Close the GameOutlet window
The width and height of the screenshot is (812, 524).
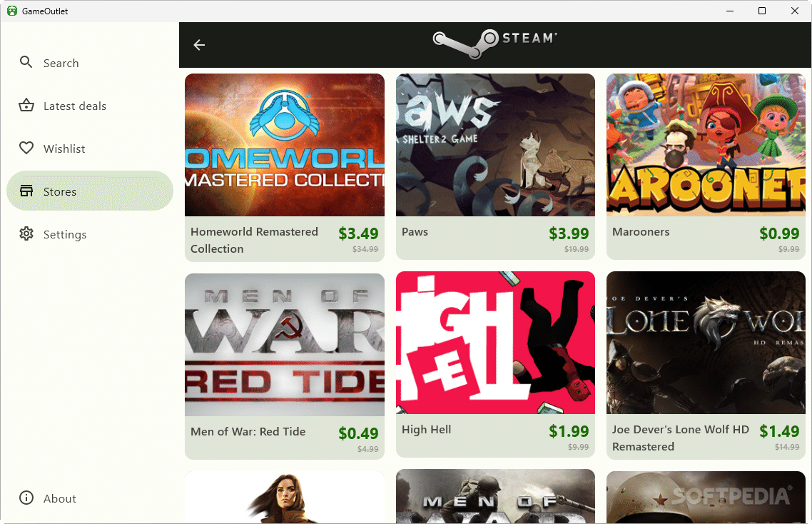[x=794, y=11]
